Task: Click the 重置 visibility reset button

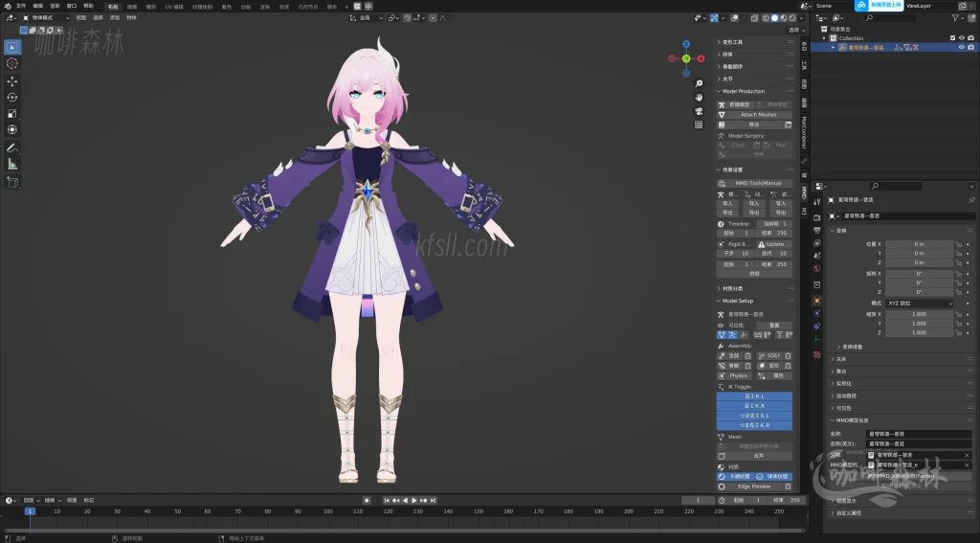Action: (x=774, y=326)
